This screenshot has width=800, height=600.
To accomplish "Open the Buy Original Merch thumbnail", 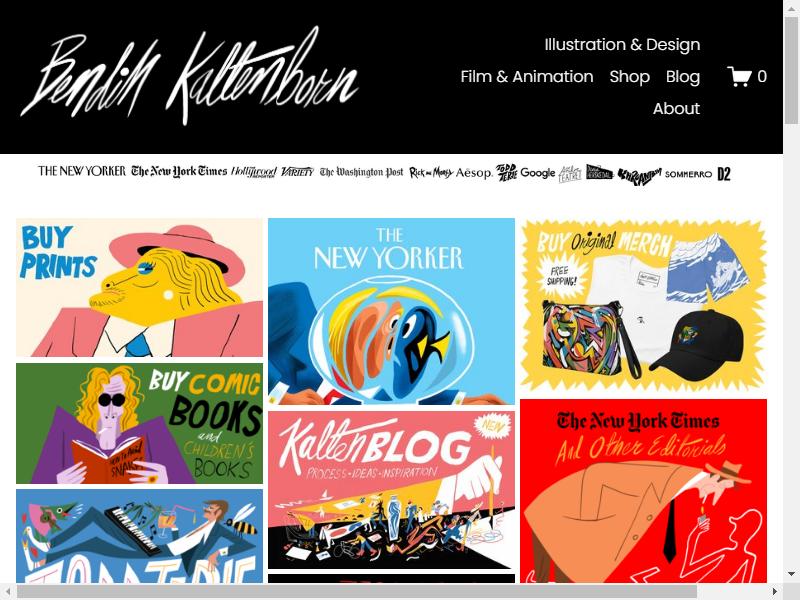I will point(643,306).
